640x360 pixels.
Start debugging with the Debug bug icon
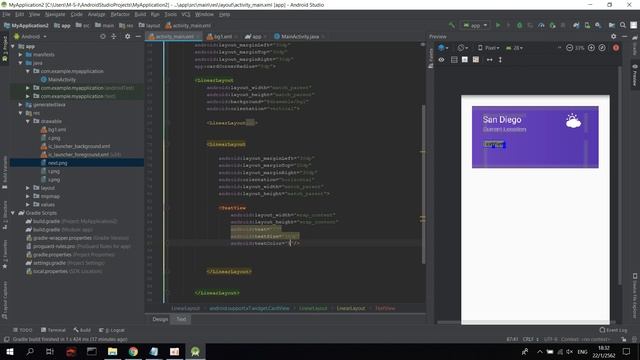[519, 25]
